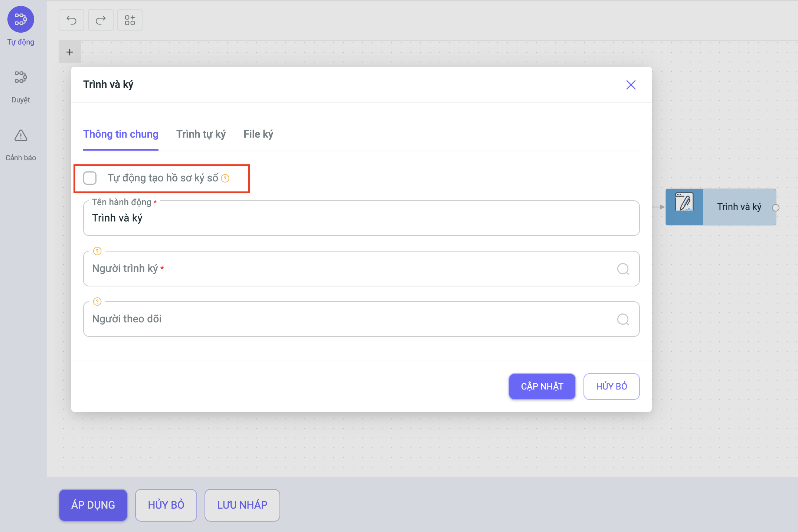Open the Tự động sidebar icon
This screenshot has height=532, width=798.
(21, 19)
